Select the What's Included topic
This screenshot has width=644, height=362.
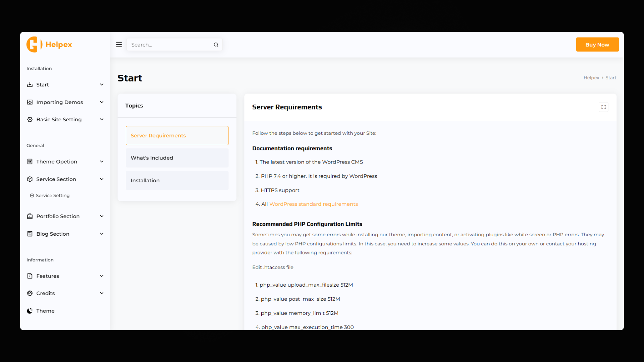pyautogui.click(x=177, y=158)
